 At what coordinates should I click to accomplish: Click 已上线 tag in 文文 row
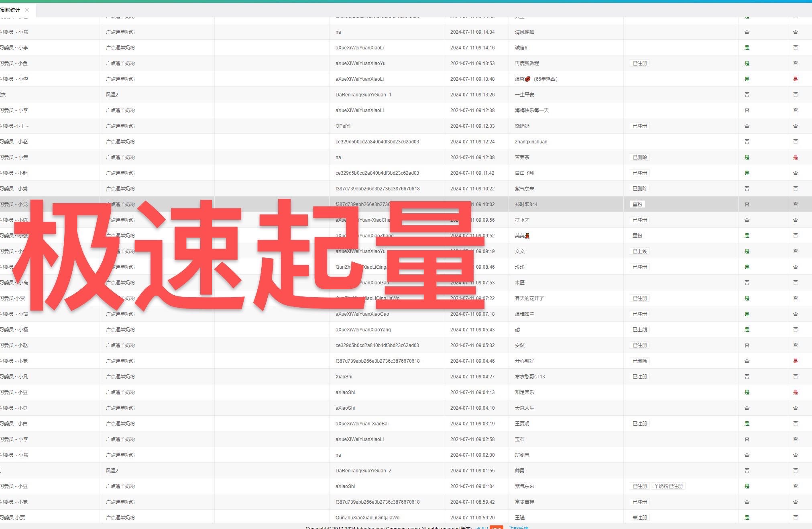pyautogui.click(x=639, y=251)
